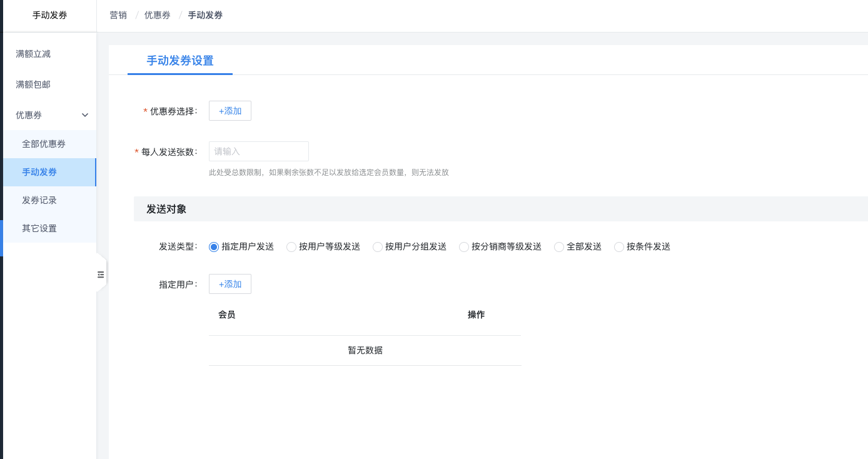
Task: Click the 每人发送张数 input field
Action: (x=258, y=151)
